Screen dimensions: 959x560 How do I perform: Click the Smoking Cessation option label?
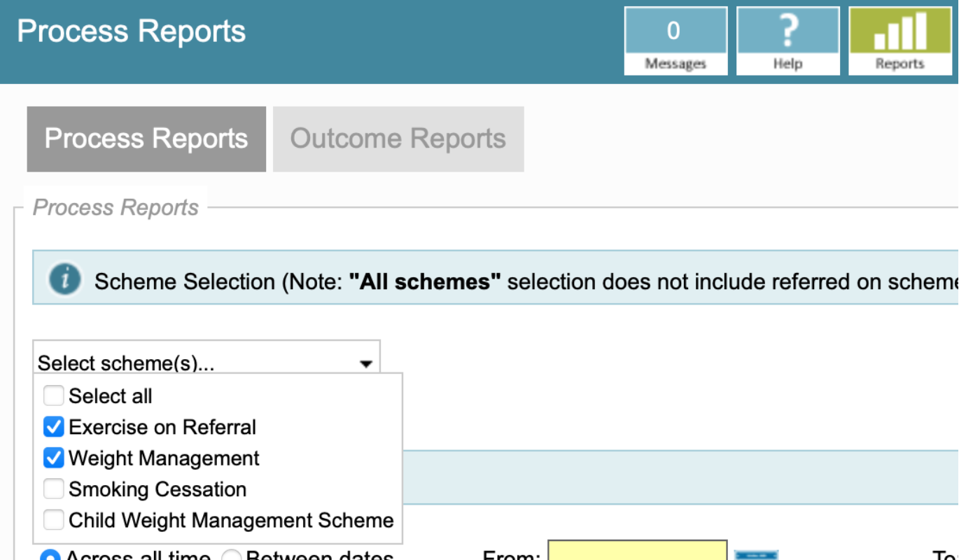[157, 489]
